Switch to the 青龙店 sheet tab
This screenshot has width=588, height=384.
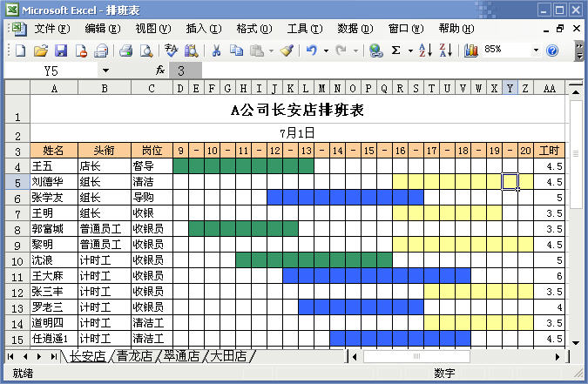coord(134,356)
